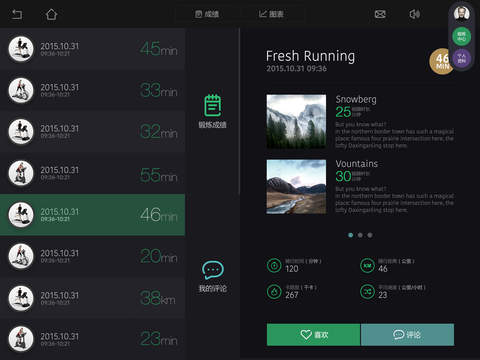Go to the home screen icon
480x360 pixels.
[51, 14]
